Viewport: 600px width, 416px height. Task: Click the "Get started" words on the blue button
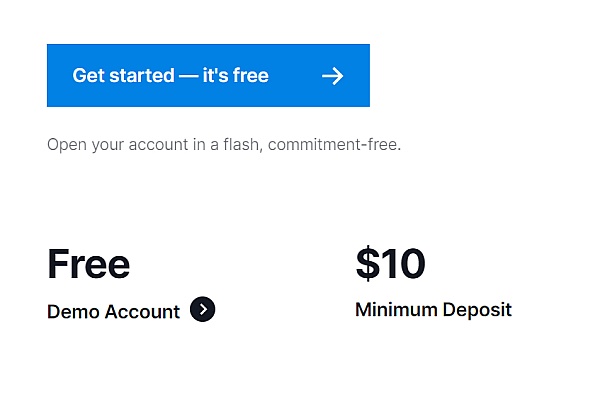click(x=124, y=75)
